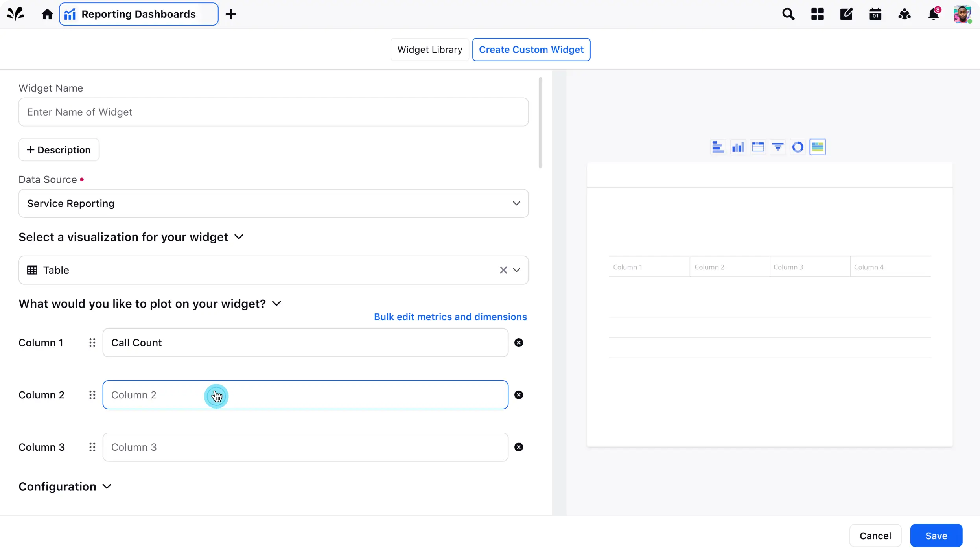Remove Column 1 Call Count entry
980x551 pixels.
click(519, 343)
